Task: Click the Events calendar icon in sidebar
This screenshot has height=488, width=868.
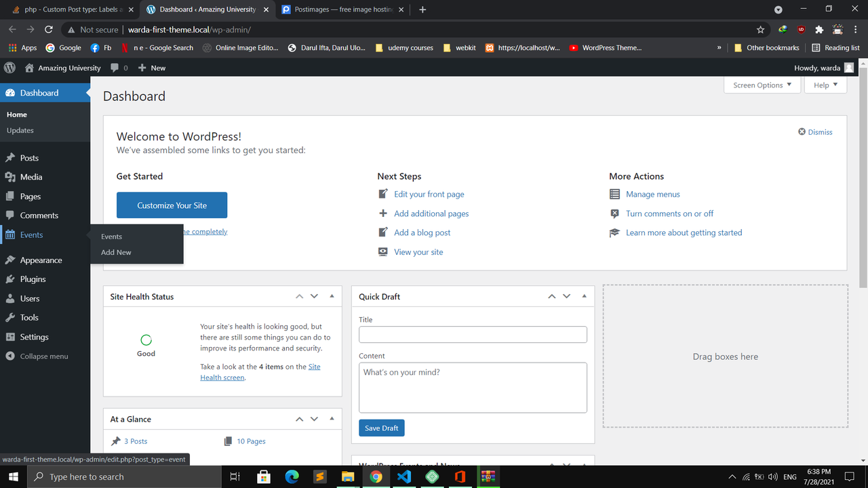Action: [x=10, y=235]
